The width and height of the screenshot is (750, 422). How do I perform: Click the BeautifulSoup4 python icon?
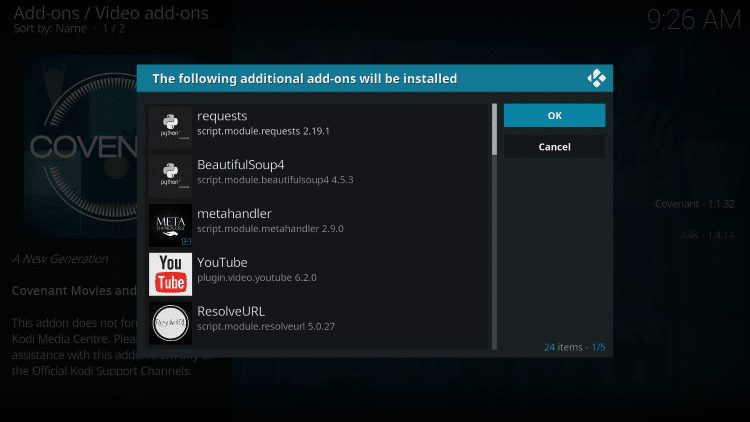tap(170, 177)
